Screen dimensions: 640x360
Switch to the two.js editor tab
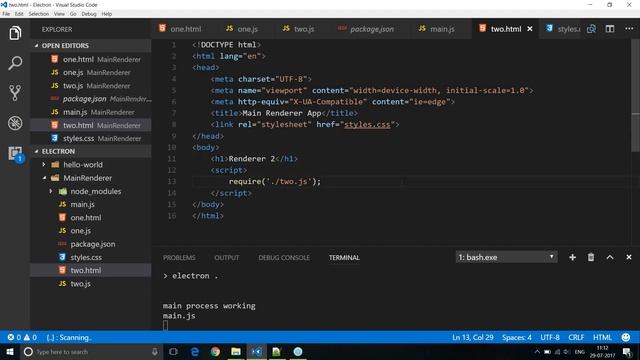tap(298, 29)
